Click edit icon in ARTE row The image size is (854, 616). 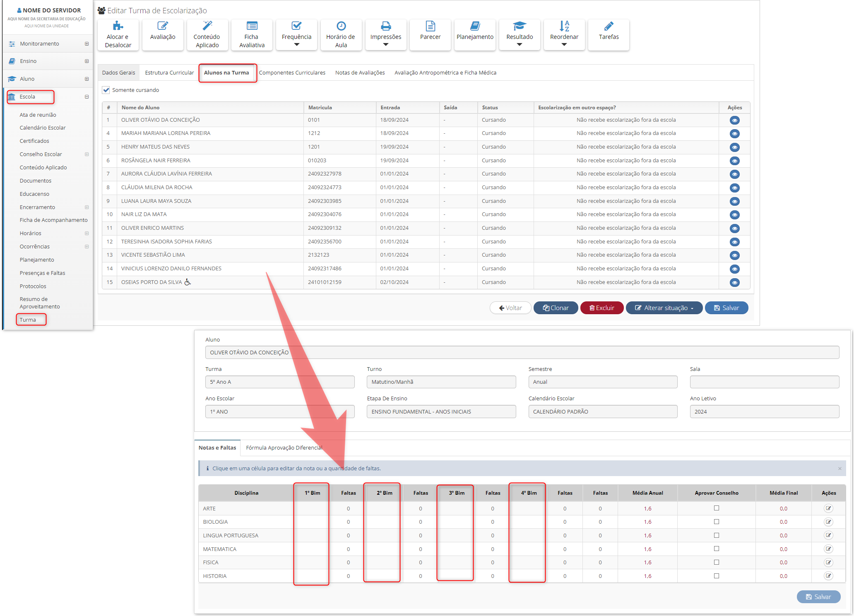pos(828,508)
